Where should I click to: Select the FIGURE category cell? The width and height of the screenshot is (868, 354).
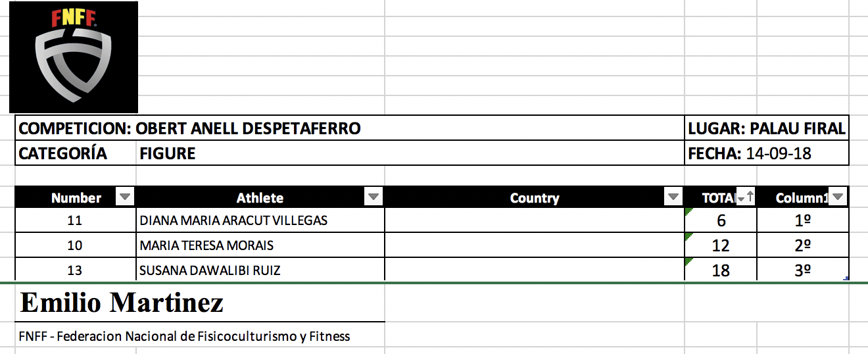pos(168,154)
